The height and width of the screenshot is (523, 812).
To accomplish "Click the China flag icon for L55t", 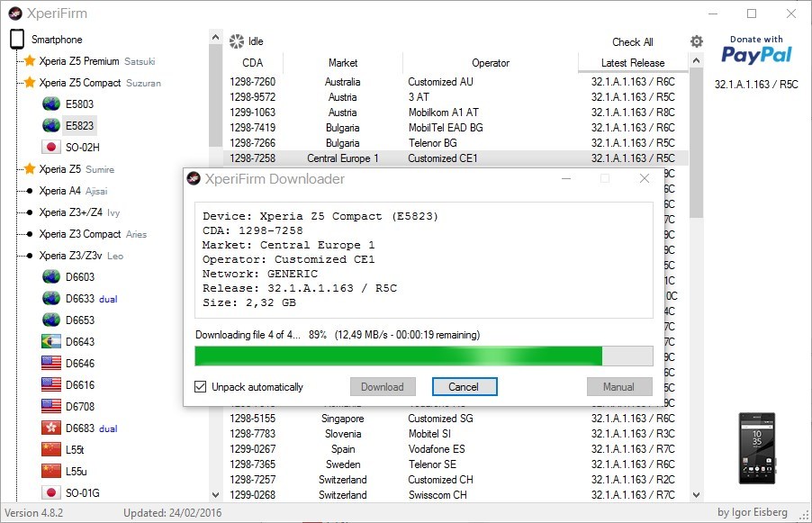I will click(51, 449).
